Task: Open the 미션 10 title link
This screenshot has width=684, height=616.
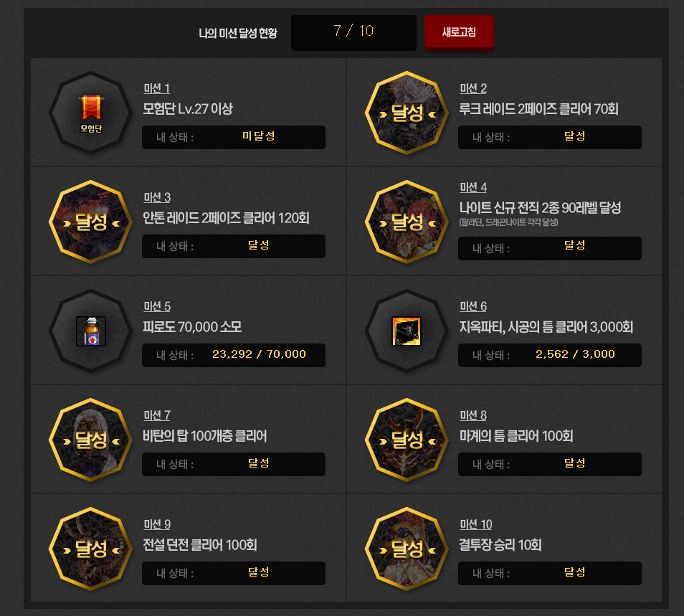Action: tap(475, 524)
